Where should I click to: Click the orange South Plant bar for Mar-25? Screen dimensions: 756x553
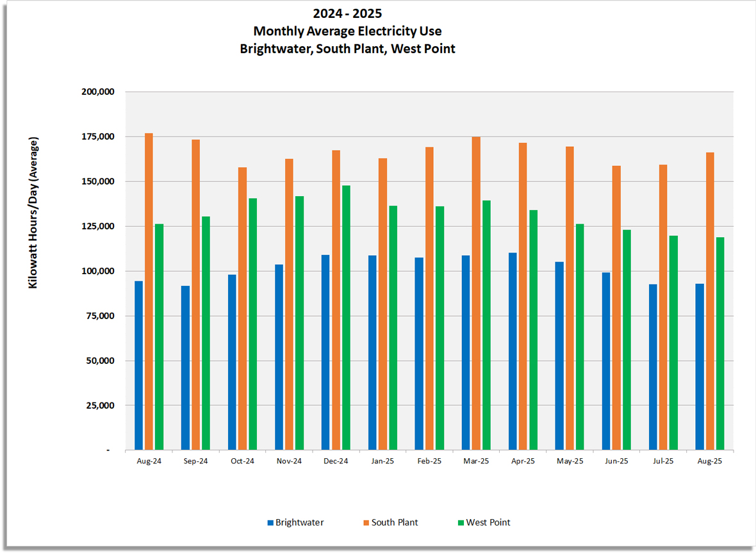pos(476,293)
